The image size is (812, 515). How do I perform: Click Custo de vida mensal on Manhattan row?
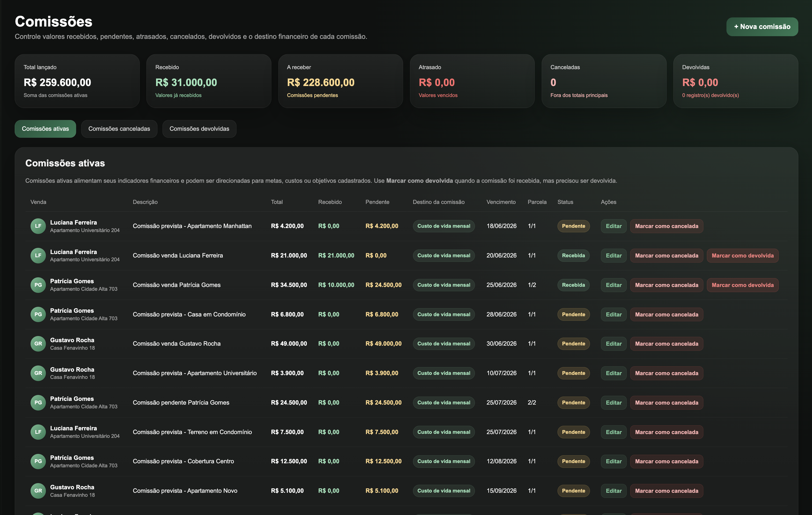[444, 226]
